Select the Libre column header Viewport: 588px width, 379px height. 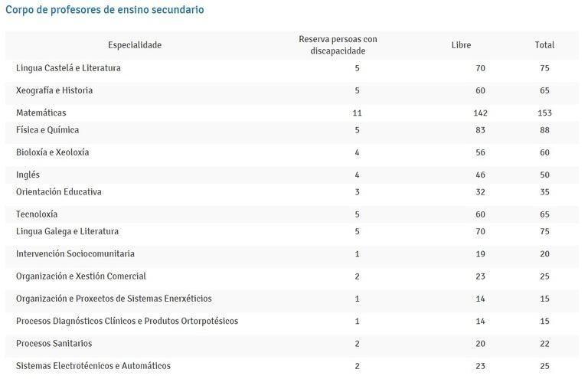(x=461, y=45)
